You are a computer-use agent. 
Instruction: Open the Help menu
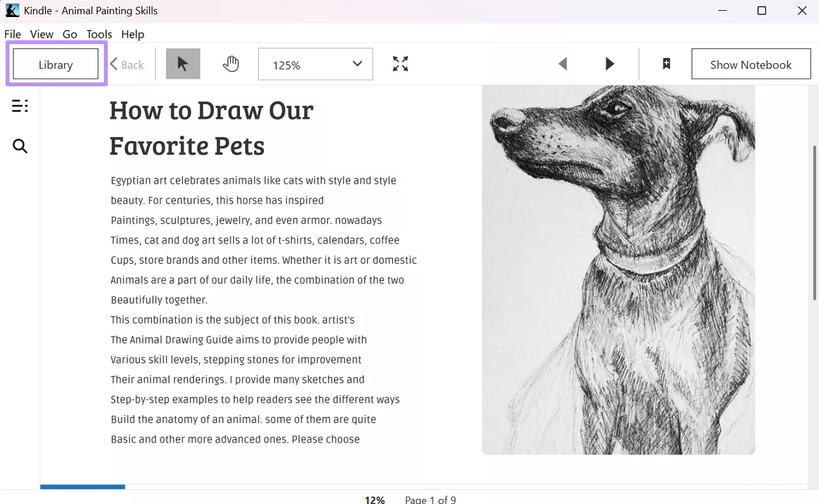pos(132,34)
